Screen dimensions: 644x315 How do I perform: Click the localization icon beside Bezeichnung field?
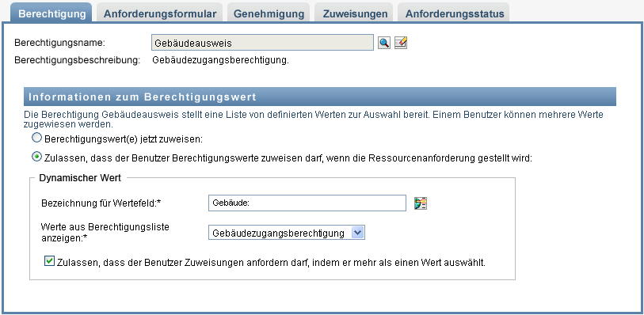421,203
